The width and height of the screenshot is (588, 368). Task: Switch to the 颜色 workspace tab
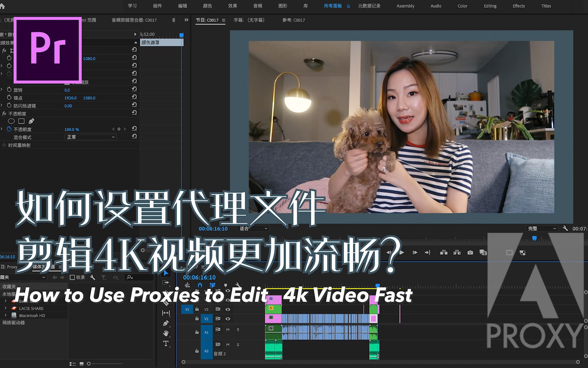tap(207, 6)
